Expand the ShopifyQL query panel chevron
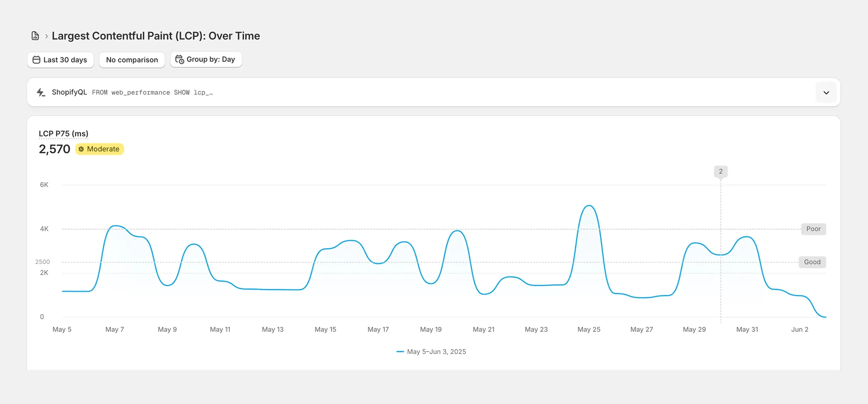The image size is (868, 404). [826, 92]
